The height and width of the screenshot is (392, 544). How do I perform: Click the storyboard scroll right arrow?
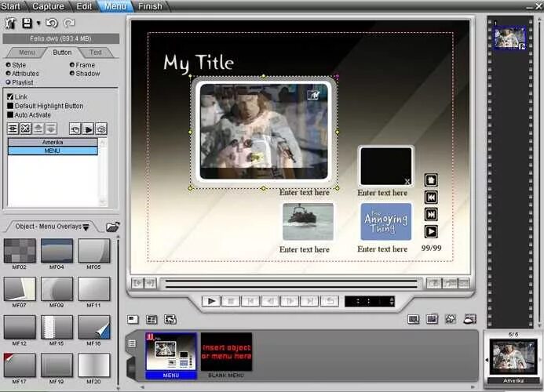click(473, 387)
